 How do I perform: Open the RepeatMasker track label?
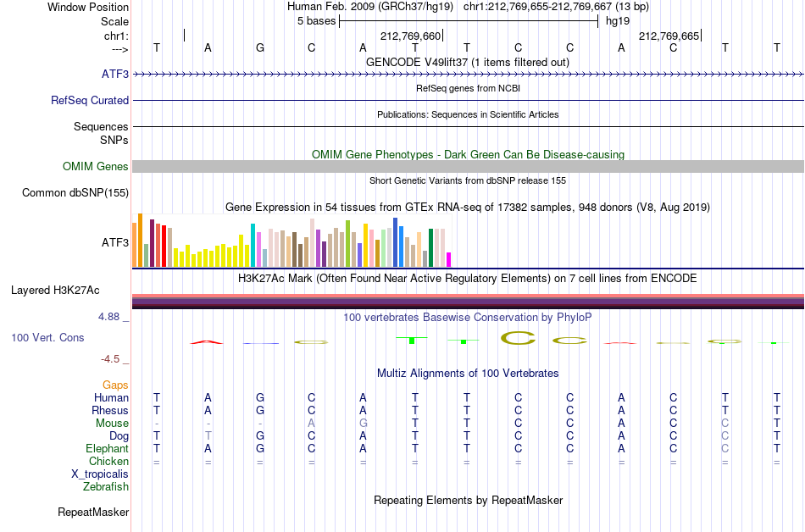point(93,512)
